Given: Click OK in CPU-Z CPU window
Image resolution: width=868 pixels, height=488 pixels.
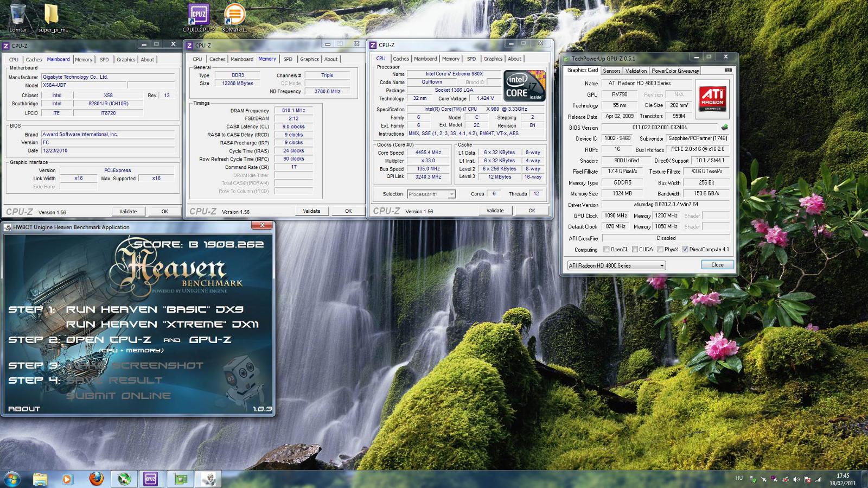Looking at the screenshot, I should click(532, 211).
